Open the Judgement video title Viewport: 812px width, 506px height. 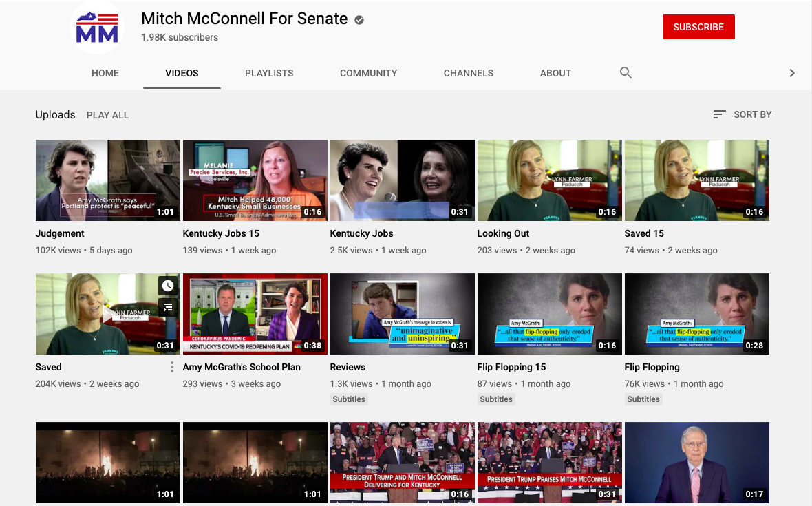pyautogui.click(x=60, y=233)
